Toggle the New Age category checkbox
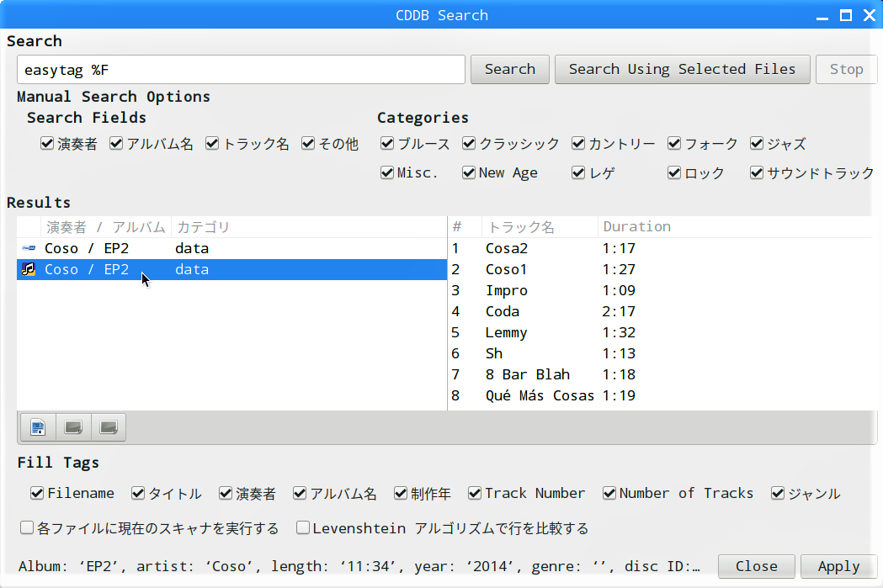This screenshot has height=588, width=883. pos(469,172)
